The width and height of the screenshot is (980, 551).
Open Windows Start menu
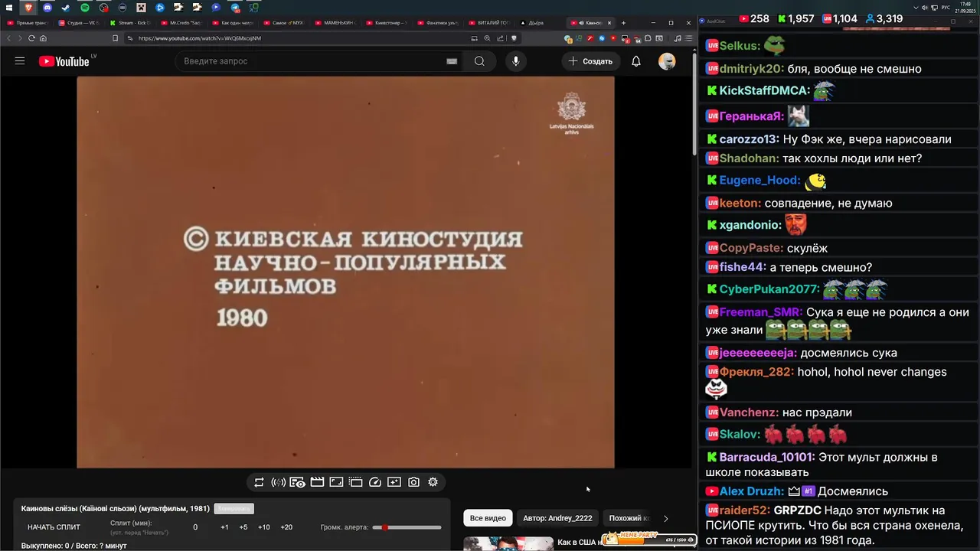[x=9, y=8]
